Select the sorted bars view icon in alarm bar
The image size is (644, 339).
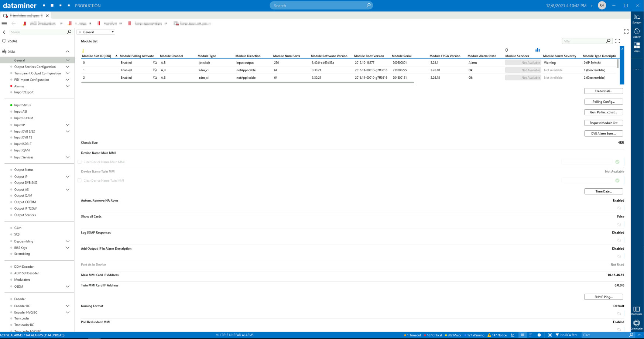tap(531, 335)
